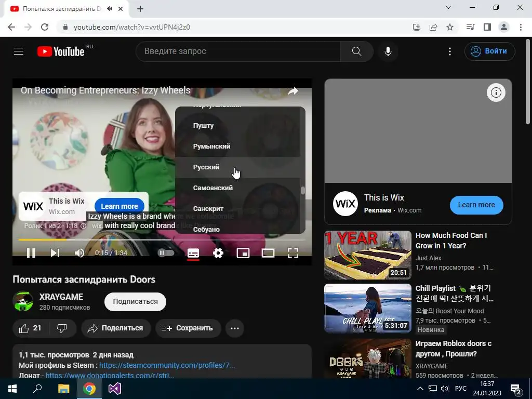
Task: Open ad info circle icon
Action: (496, 92)
